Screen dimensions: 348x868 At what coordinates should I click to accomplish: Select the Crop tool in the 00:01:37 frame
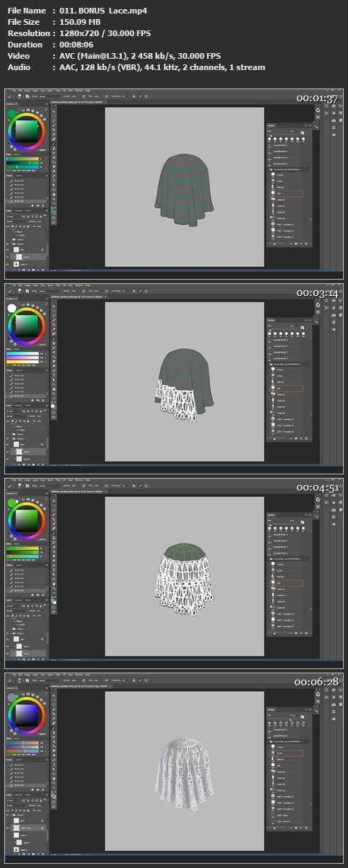pos(54,130)
